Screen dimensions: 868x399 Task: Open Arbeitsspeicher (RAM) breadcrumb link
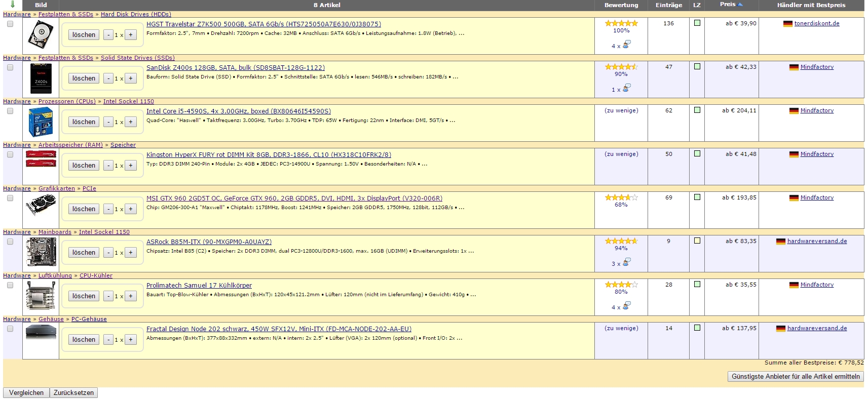[x=70, y=145]
